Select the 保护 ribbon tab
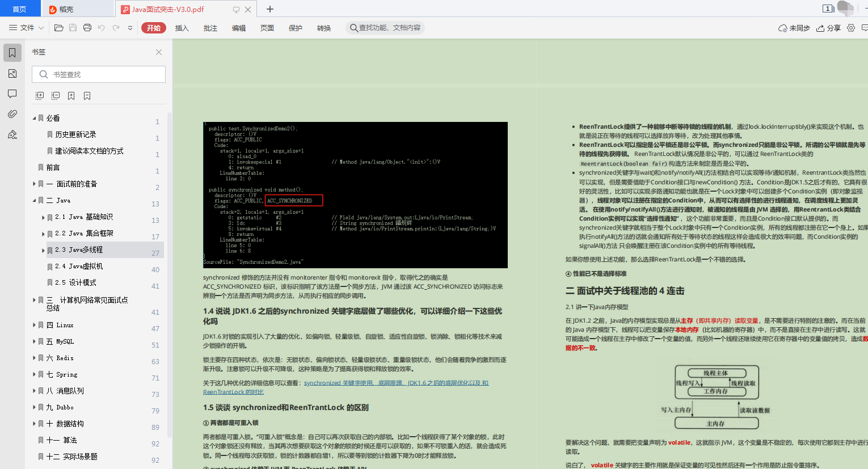The image size is (868, 469). [x=296, y=28]
